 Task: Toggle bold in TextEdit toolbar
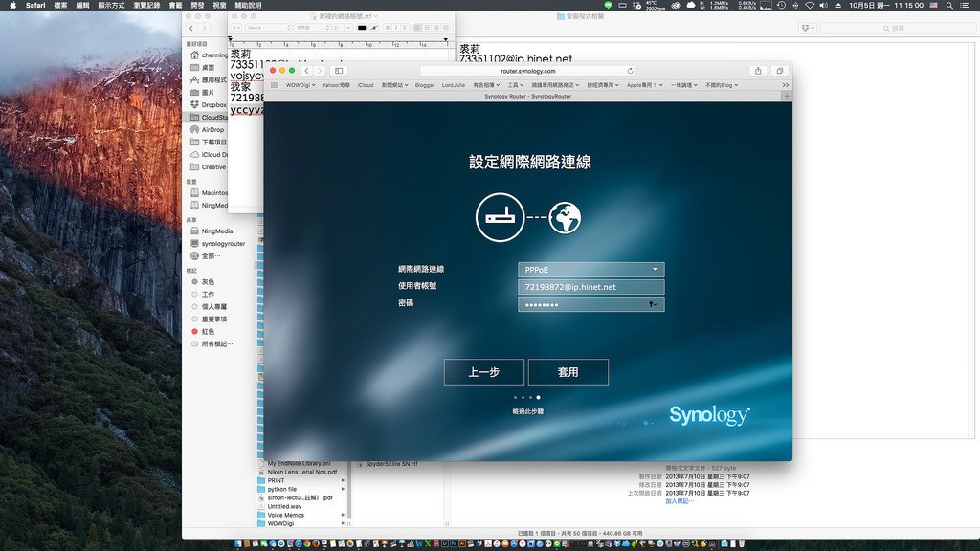[388, 28]
